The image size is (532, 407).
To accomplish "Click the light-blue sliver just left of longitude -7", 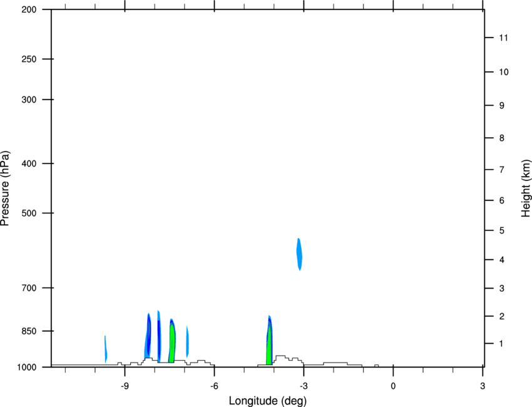I will pos(187,341).
